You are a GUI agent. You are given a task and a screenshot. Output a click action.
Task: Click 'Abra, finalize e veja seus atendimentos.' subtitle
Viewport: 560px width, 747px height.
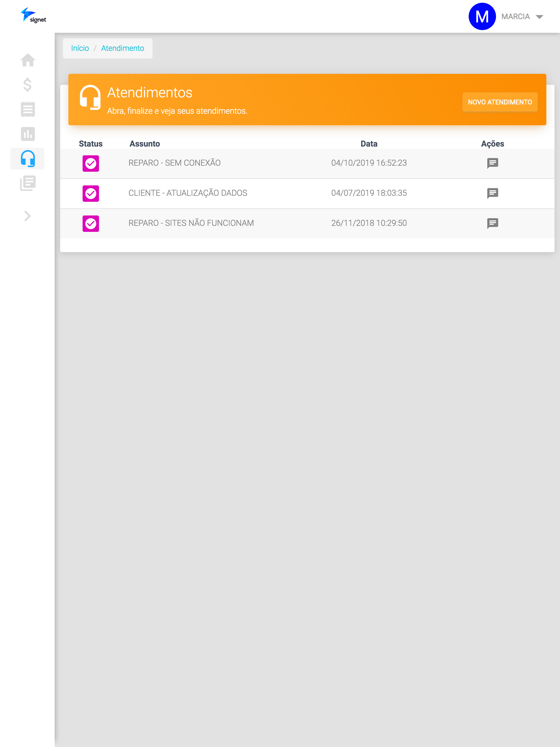177,111
